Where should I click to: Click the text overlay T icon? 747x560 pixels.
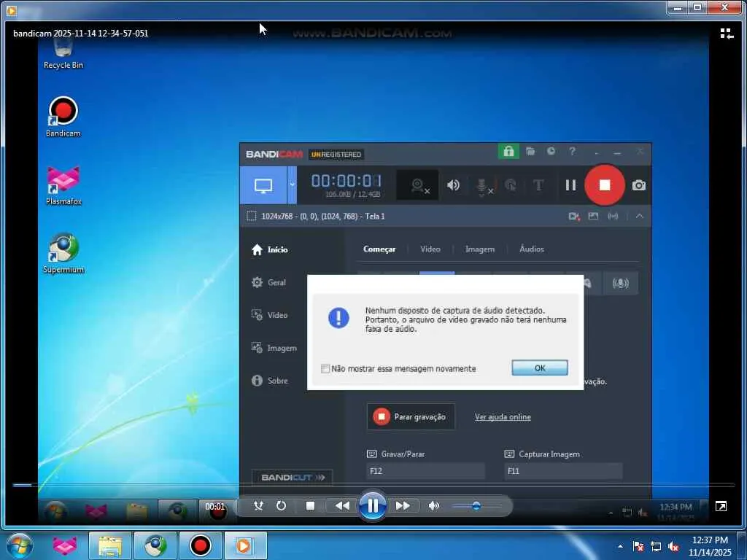pos(538,184)
